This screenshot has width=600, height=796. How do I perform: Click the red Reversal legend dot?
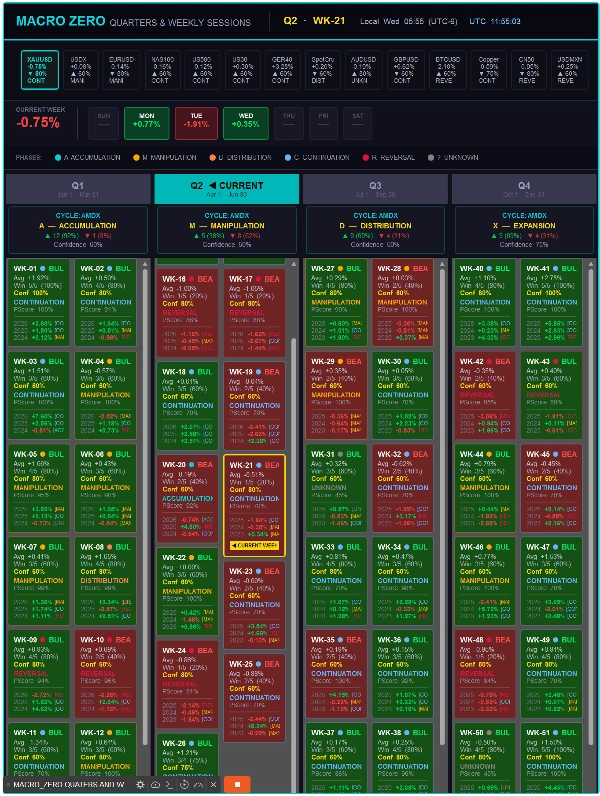pyautogui.click(x=365, y=157)
